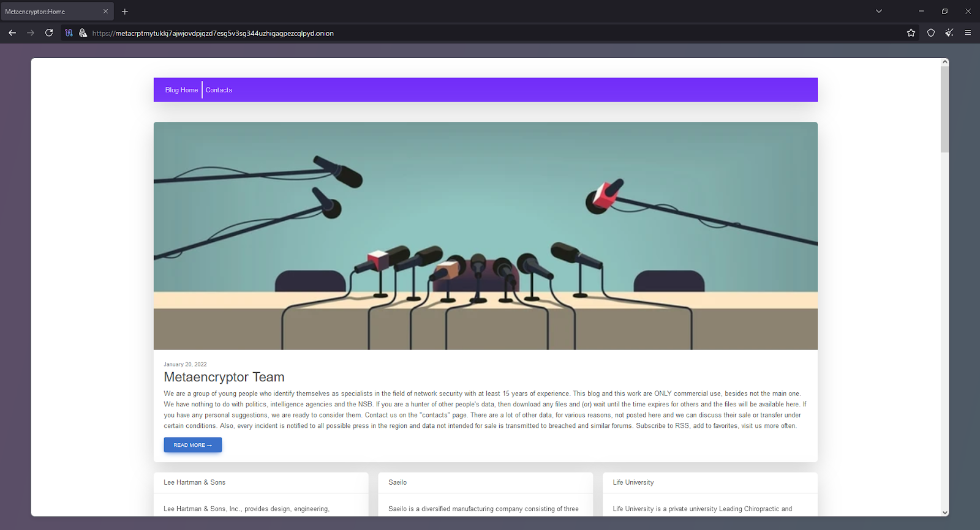Open the Tor circuit display icon
The width and height of the screenshot is (980, 530).
[69, 33]
